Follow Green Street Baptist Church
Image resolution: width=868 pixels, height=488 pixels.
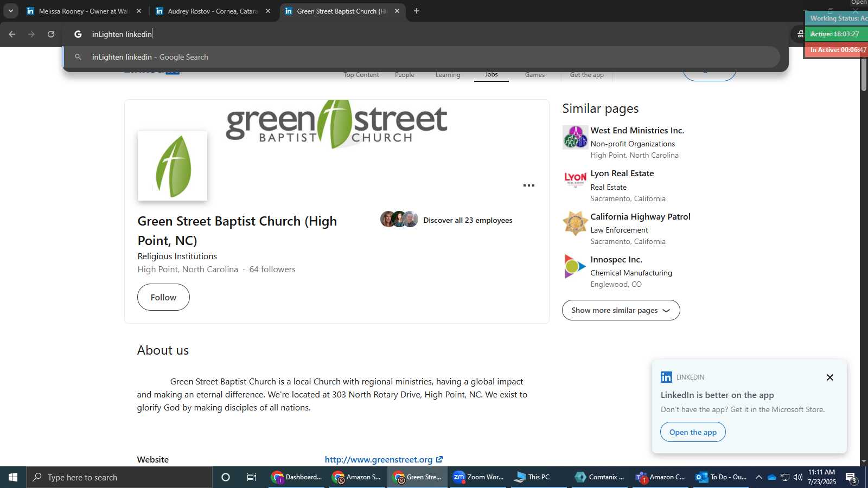[x=163, y=297]
